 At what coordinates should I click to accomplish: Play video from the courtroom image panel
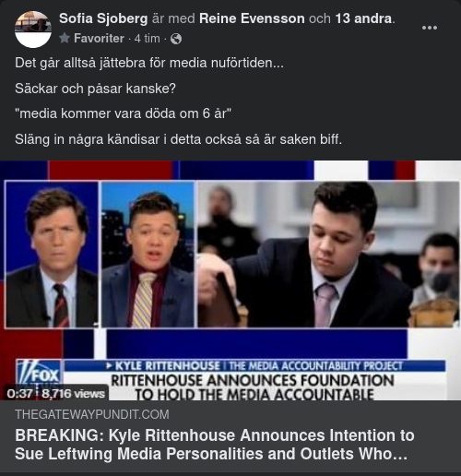pos(328,255)
